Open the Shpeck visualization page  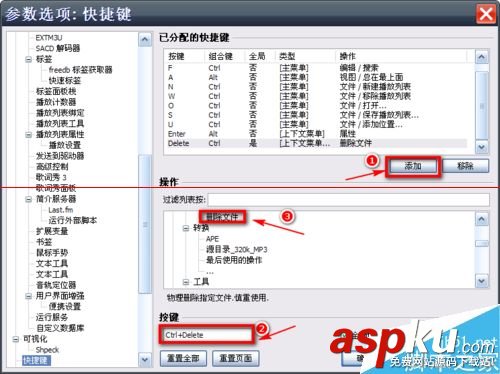(47, 350)
